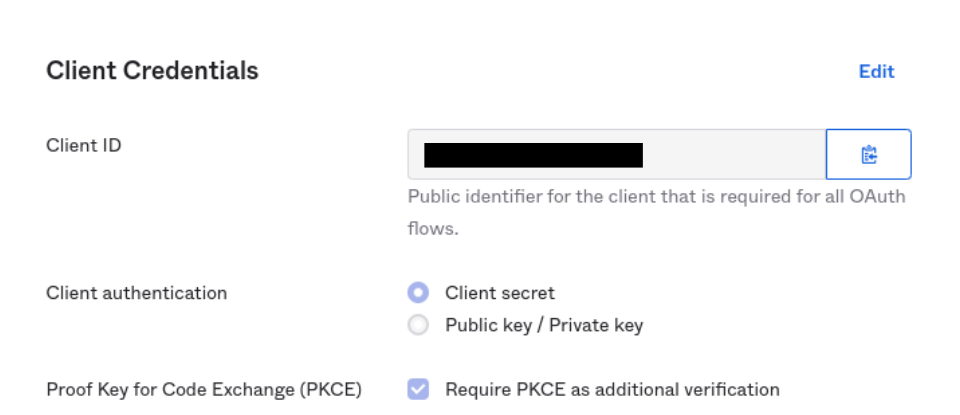Click the Client authentication field label

(137, 293)
